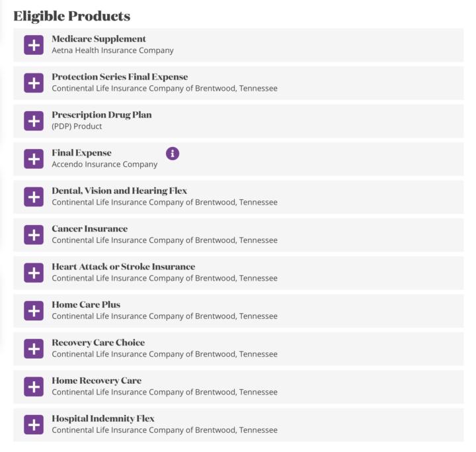Click the info icon beside Final Expense
Screen dimensions: 476x452
point(173,154)
